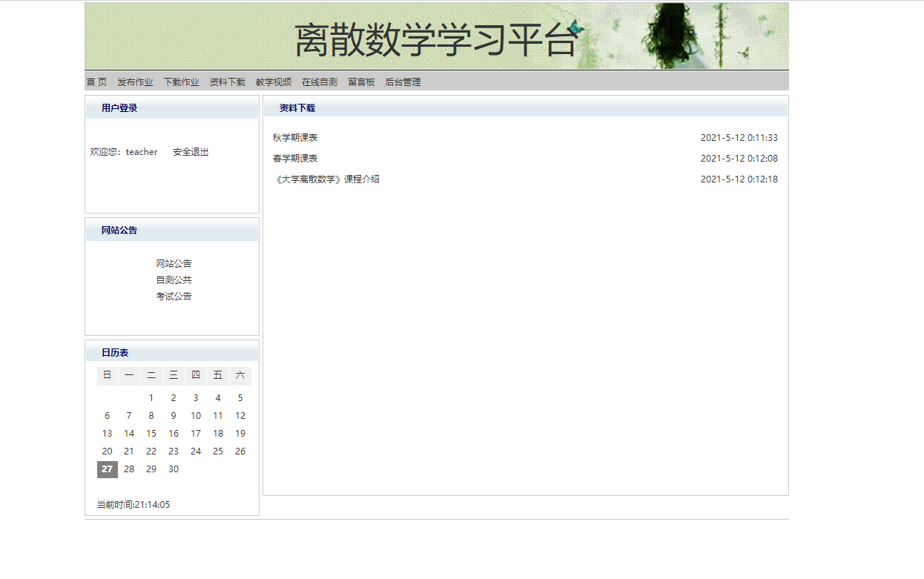
Task: Select day 27 on the calendar
Action: (x=107, y=469)
